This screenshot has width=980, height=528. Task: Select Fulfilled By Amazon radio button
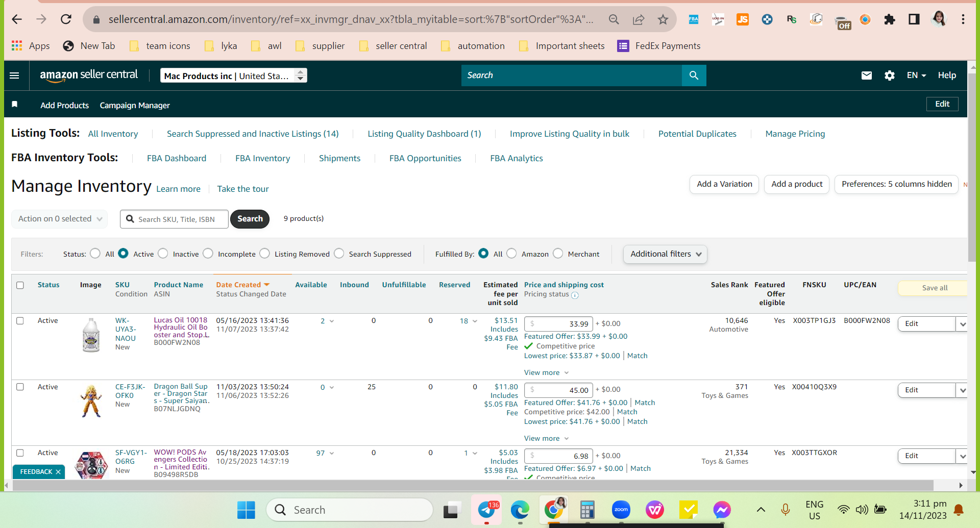[x=511, y=254]
